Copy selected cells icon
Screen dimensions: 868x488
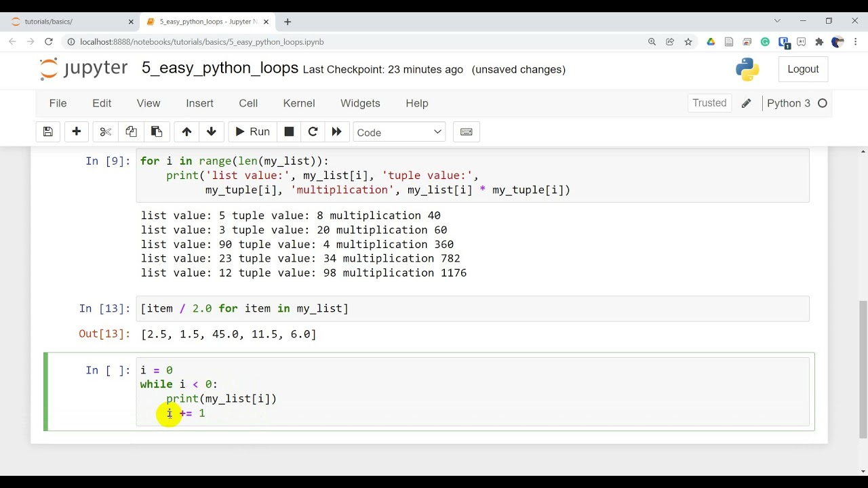click(x=131, y=132)
